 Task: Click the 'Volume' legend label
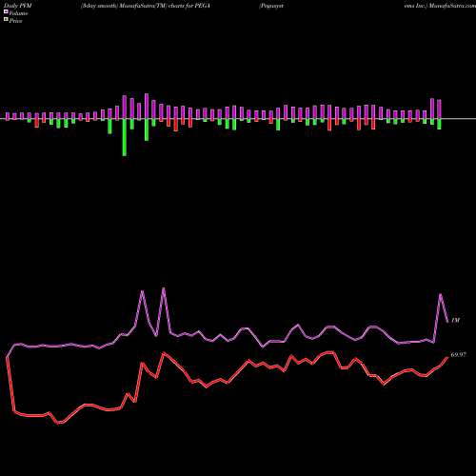(18, 13)
